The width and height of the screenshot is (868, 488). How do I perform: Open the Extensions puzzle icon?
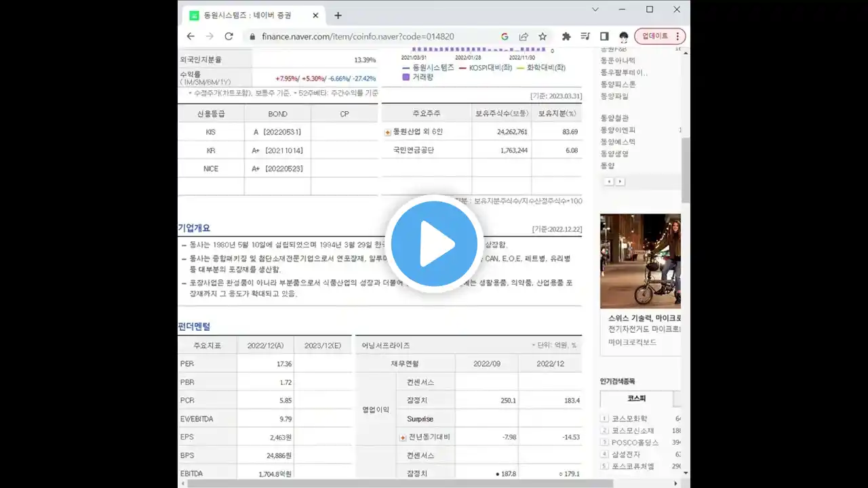pyautogui.click(x=566, y=37)
